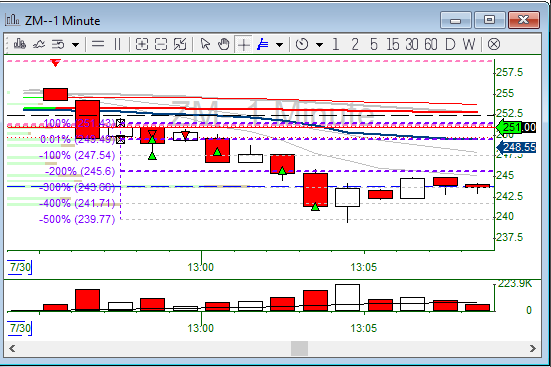
Task: Switch to 1 minute interval
Action: (x=336, y=44)
